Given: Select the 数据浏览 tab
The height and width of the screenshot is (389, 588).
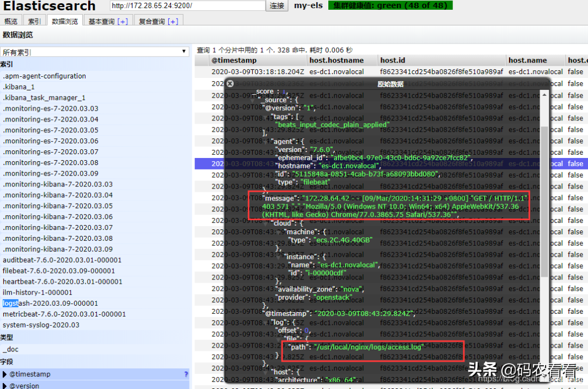Looking at the screenshot, I should click(65, 21).
